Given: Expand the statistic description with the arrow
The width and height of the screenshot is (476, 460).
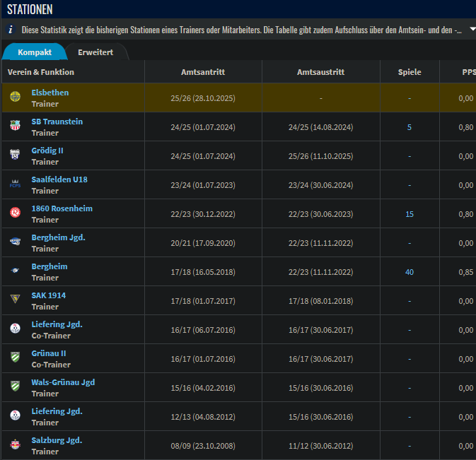Looking at the screenshot, I should [x=470, y=30].
